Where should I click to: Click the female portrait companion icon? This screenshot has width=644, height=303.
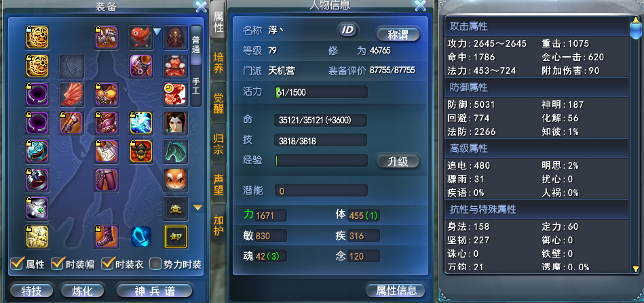(x=176, y=123)
